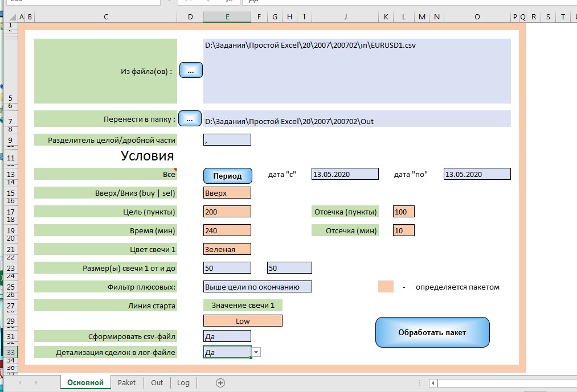Image resolution: width=577 pixels, height=392 pixels.
Task: Select column O header
Action: pos(477,17)
